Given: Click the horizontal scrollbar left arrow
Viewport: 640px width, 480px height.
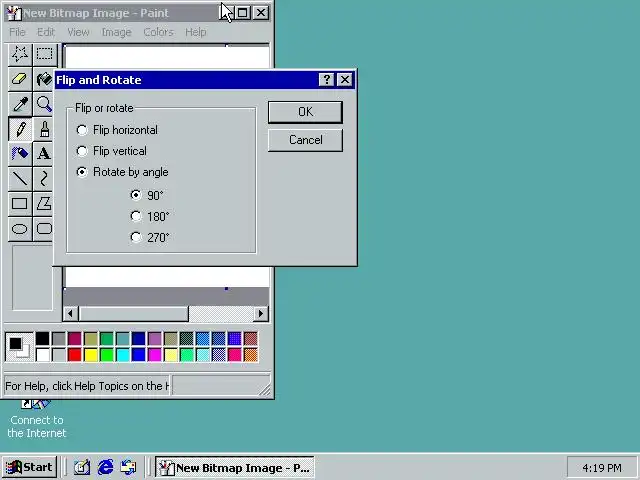Looking at the screenshot, I should (x=71, y=313).
